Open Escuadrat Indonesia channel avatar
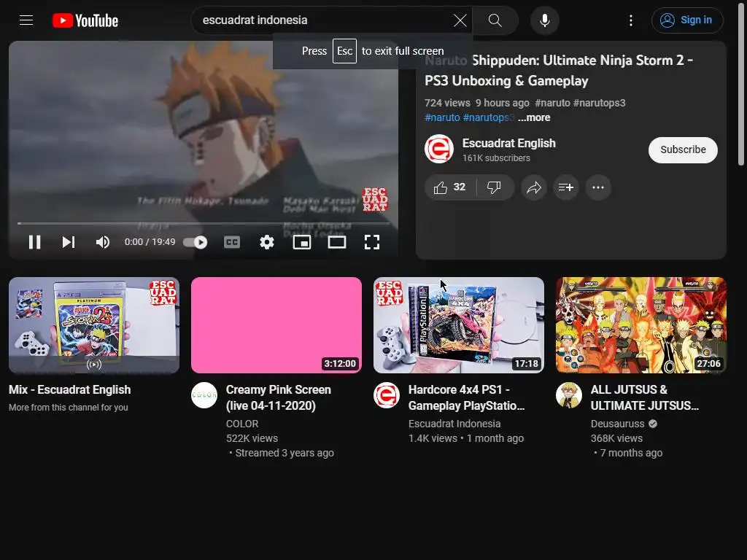This screenshot has width=747, height=560. pyautogui.click(x=387, y=395)
